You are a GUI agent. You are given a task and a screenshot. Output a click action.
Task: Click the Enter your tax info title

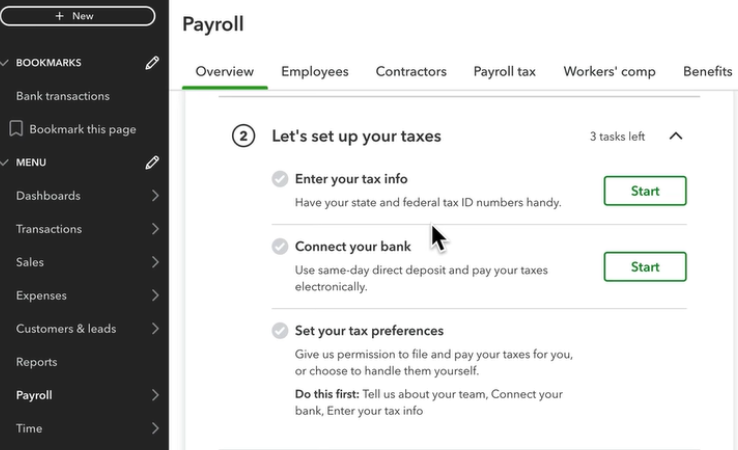tap(351, 179)
